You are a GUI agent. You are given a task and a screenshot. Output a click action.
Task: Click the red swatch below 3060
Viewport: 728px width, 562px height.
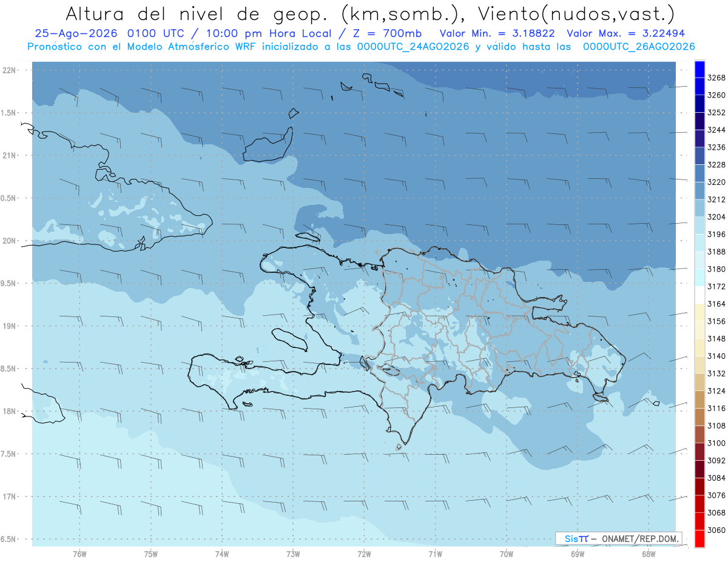pyautogui.click(x=699, y=538)
